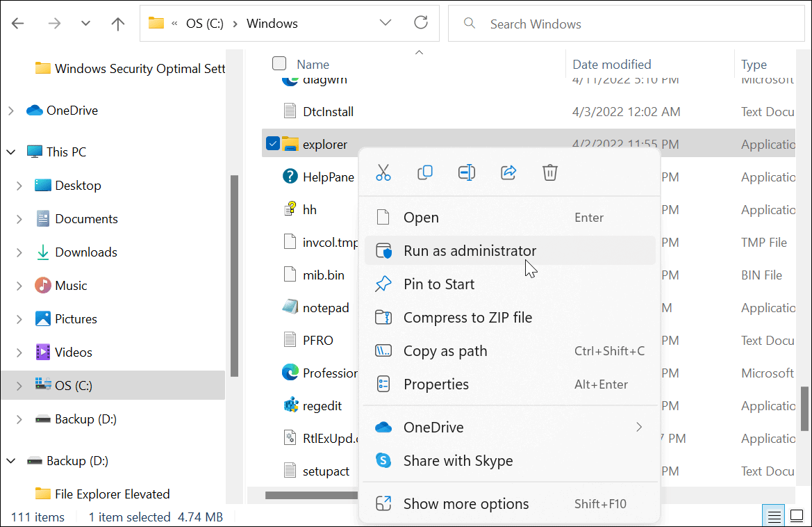Uncheck the checkbox next to explorer
The image size is (812, 527).
pyautogui.click(x=272, y=144)
